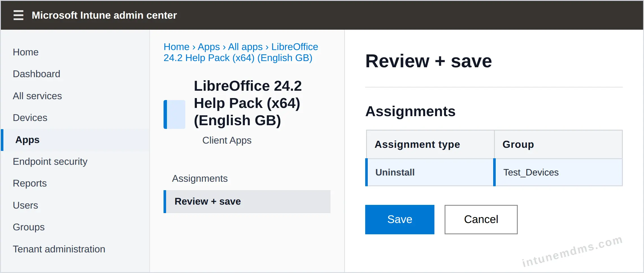Click the Cancel button

tap(481, 220)
